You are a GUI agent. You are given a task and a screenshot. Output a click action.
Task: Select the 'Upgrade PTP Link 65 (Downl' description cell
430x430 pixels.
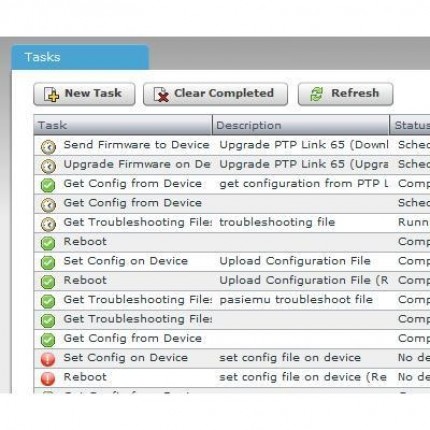(x=303, y=145)
